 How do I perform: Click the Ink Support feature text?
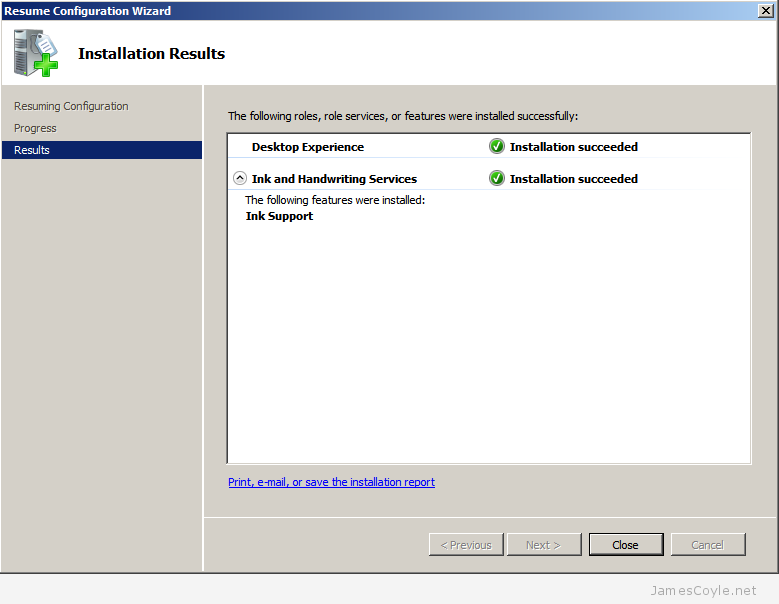tap(279, 216)
